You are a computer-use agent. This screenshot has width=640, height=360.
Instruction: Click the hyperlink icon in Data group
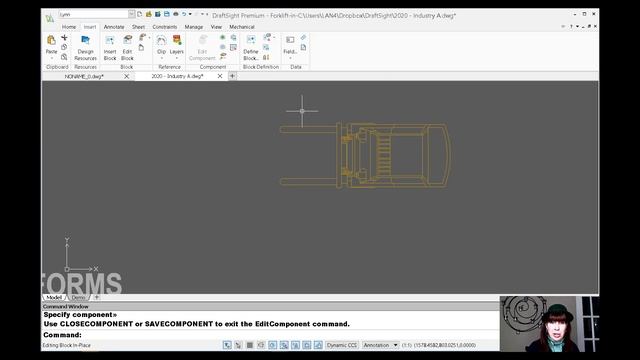[x=303, y=38]
